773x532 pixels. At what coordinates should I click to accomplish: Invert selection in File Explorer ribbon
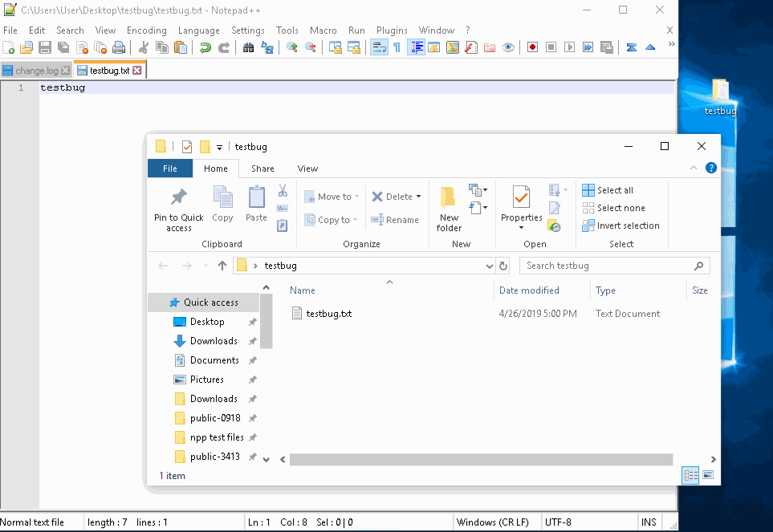[x=621, y=225]
